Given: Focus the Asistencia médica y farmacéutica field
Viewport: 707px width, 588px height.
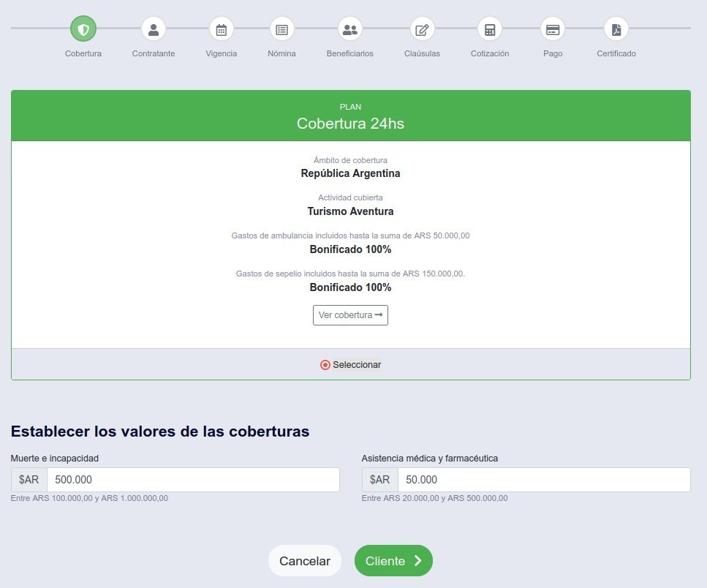Looking at the screenshot, I should click(x=543, y=480).
